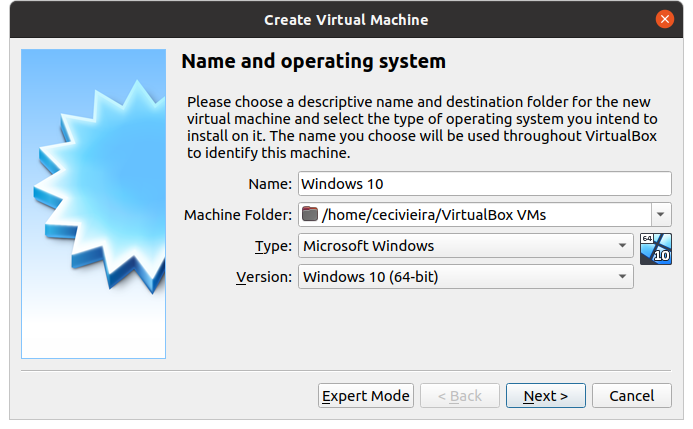693x429 pixels.
Task: Expand the Version dropdown arrow
Action: tap(622, 277)
